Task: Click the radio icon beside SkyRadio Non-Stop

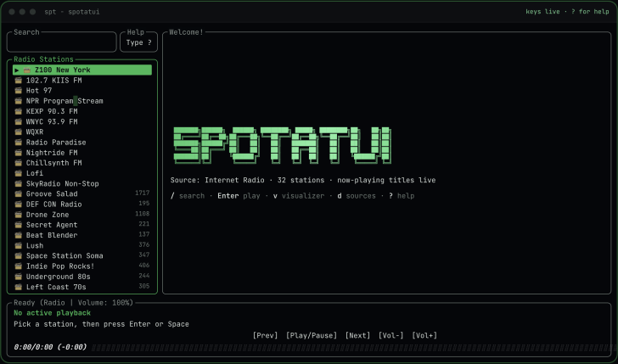Action: [x=18, y=183]
